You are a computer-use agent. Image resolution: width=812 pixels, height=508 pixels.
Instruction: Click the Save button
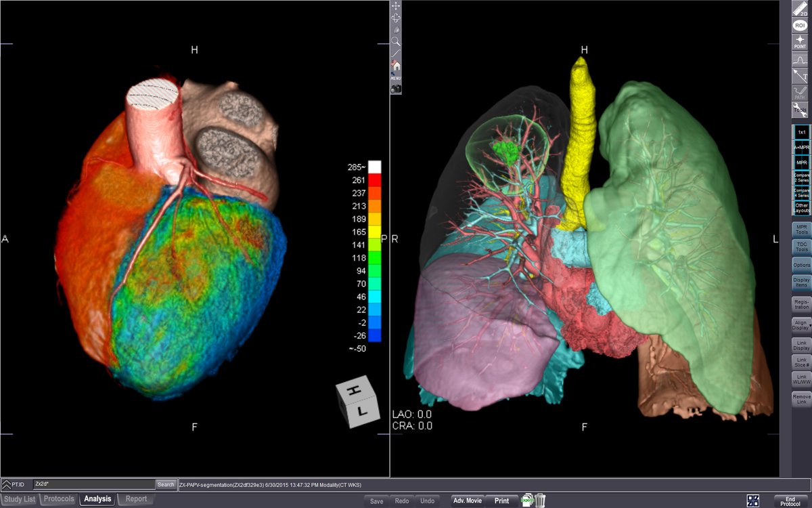378,501
